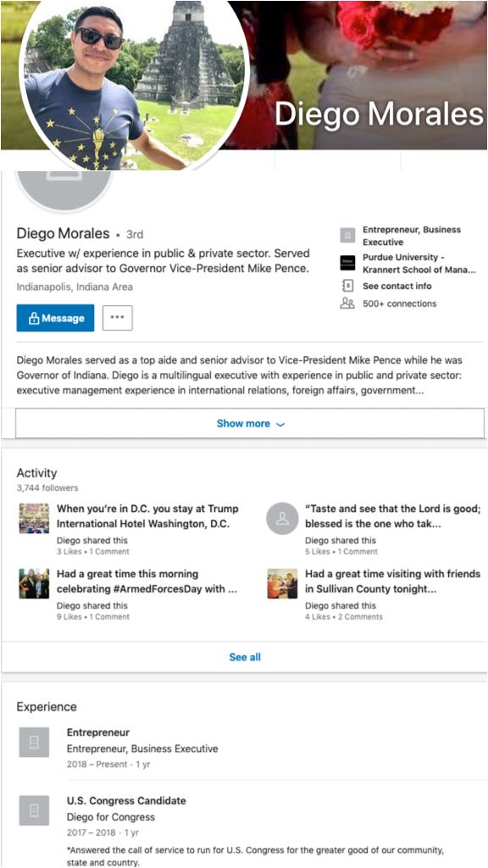Open the 500+ connections link
Image resolution: width=488 pixels, height=868 pixels.
[400, 303]
